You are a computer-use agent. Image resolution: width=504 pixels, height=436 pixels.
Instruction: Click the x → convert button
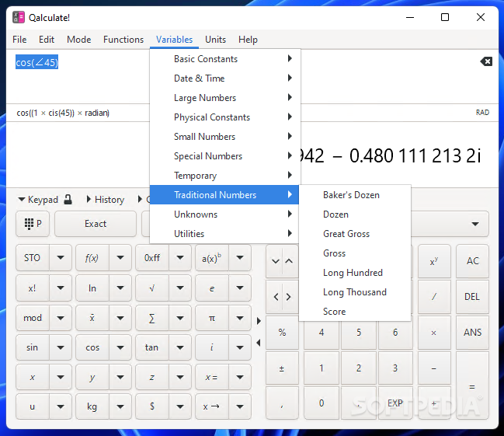212,406
